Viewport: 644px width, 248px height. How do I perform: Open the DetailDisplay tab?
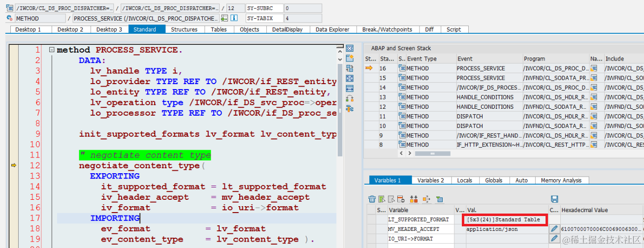point(288,30)
